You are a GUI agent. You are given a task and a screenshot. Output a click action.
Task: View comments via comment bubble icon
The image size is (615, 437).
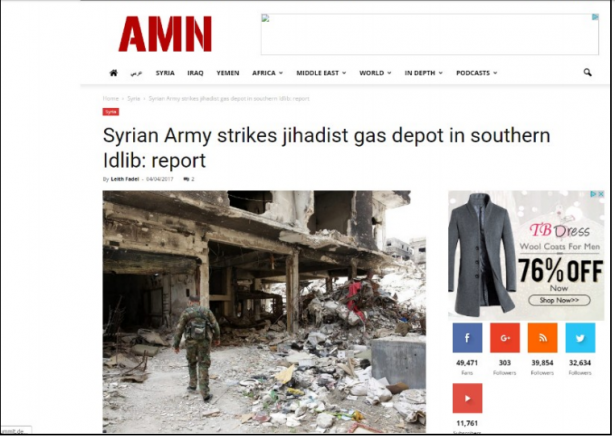pos(186,179)
